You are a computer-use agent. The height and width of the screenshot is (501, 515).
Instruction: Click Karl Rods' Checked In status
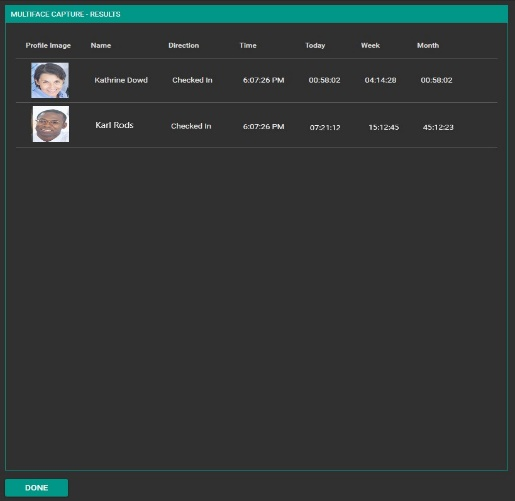tap(191, 126)
